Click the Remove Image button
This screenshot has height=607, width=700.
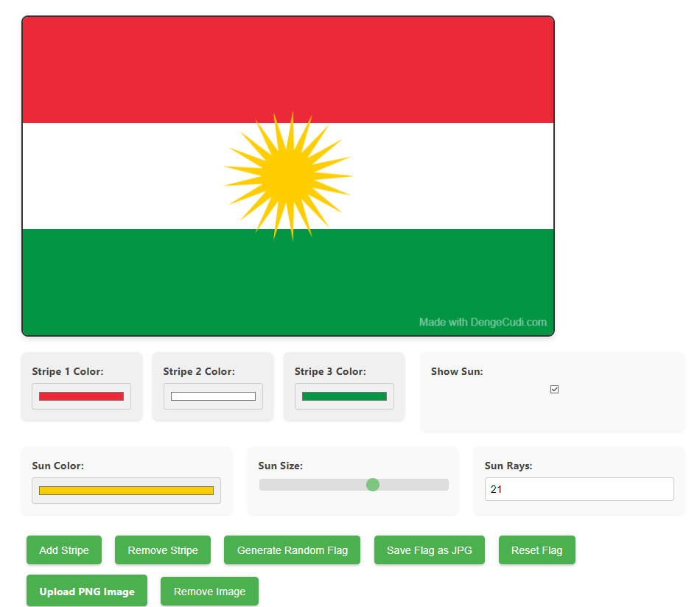209,591
